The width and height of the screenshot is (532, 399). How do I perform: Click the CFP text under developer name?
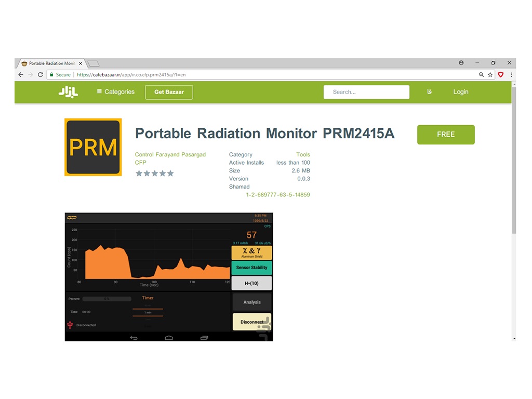[140, 163]
